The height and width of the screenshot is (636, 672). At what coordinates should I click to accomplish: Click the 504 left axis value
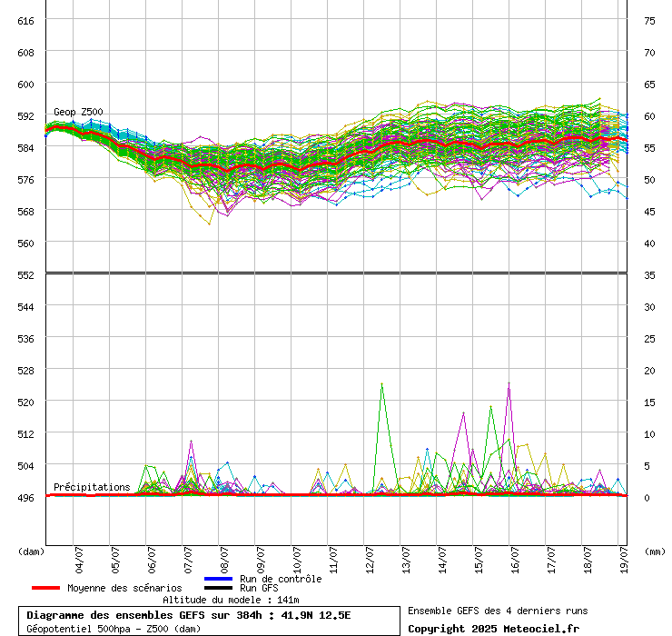coord(25,466)
